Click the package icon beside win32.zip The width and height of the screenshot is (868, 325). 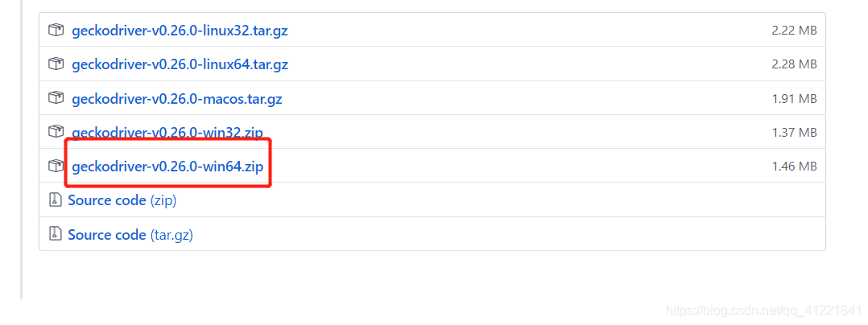[x=56, y=132]
